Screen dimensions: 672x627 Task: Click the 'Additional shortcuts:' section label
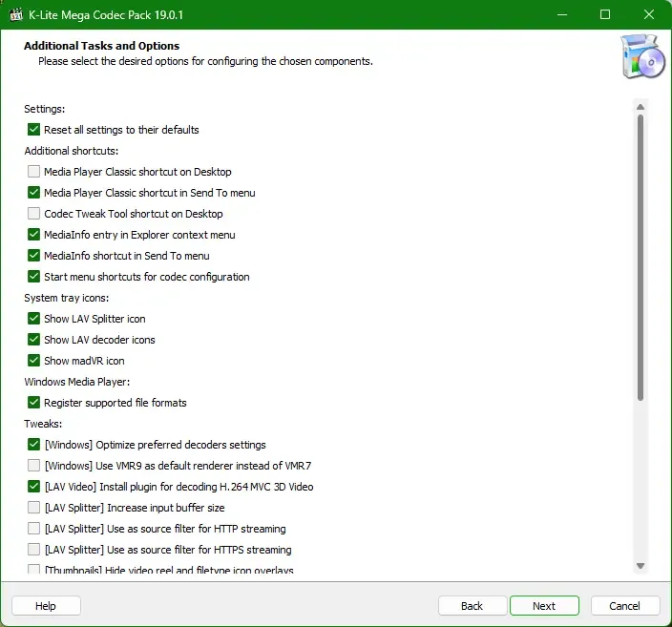(x=72, y=151)
